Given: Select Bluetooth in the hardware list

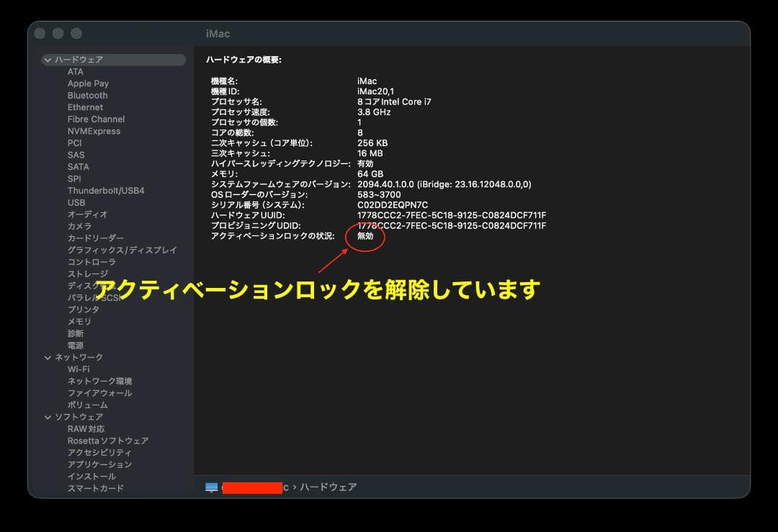Looking at the screenshot, I should tap(86, 95).
